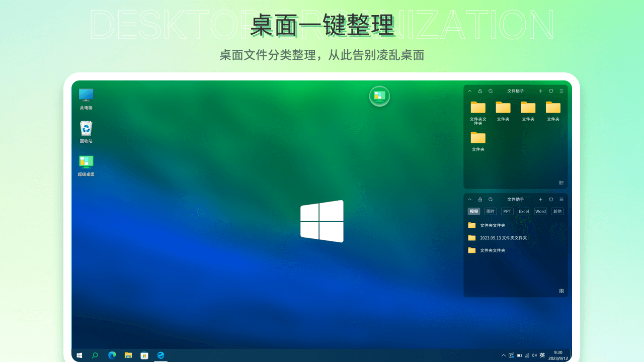
Task: Toggle the 英 input method indicator
Action: point(542,355)
